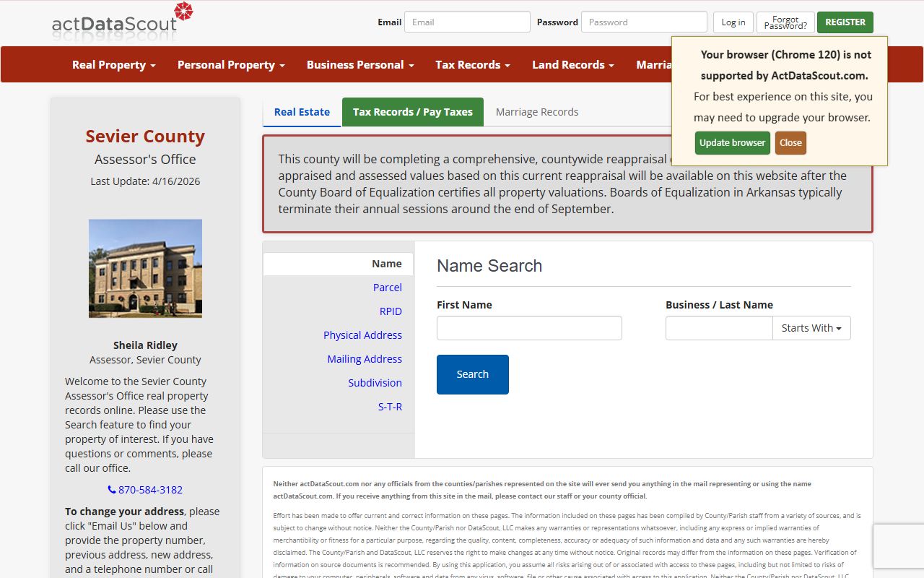The width and height of the screenshot is (924, 578).
Task: Select the Name search option
Action: pyautogui.click(x=338, y=264)
